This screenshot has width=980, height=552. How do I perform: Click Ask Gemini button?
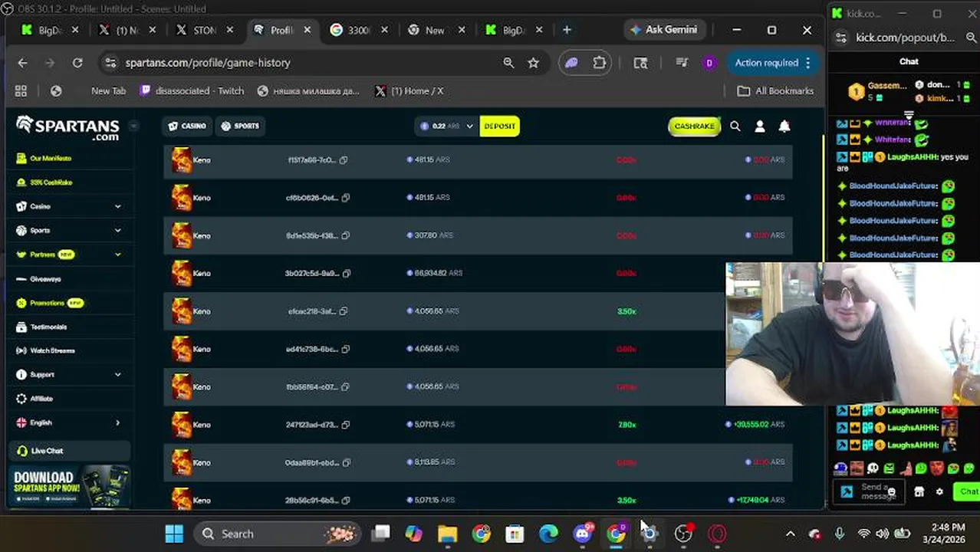663,30
